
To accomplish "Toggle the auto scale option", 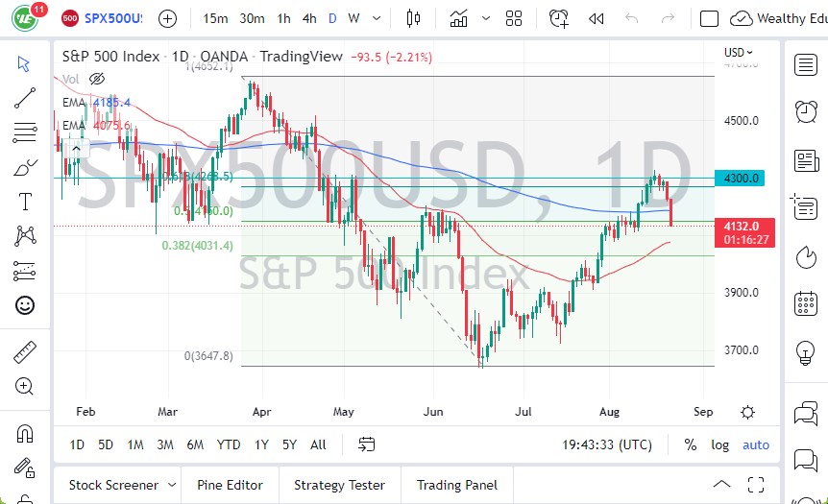I will pyautogui.click(x=756, y=444).
